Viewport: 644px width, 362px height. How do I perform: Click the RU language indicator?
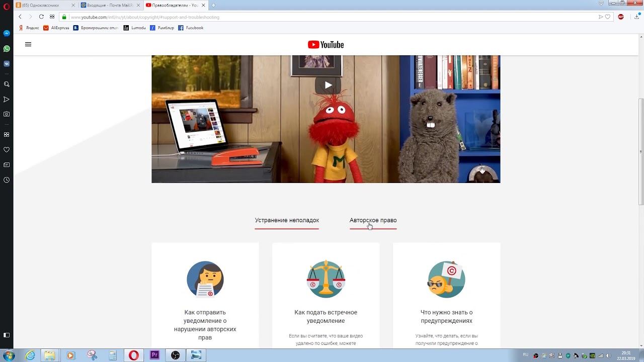coord(525,354)
